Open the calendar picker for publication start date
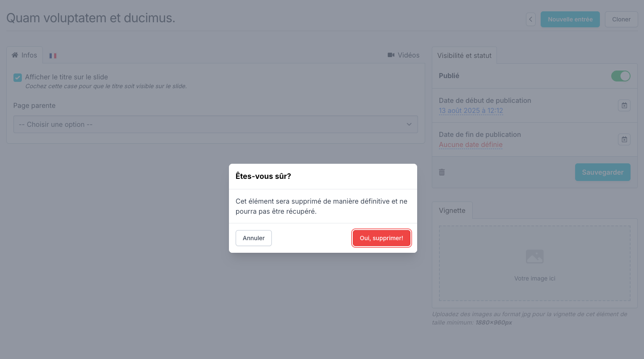The width and height of the screenshot is (644, 359). (624, 105)
